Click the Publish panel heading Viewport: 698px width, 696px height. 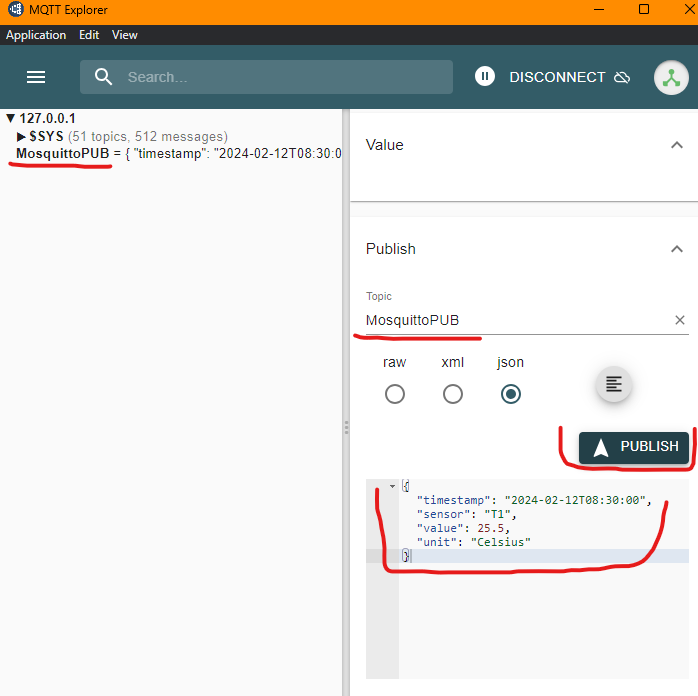pyautogui.click(x=390, y=249)
